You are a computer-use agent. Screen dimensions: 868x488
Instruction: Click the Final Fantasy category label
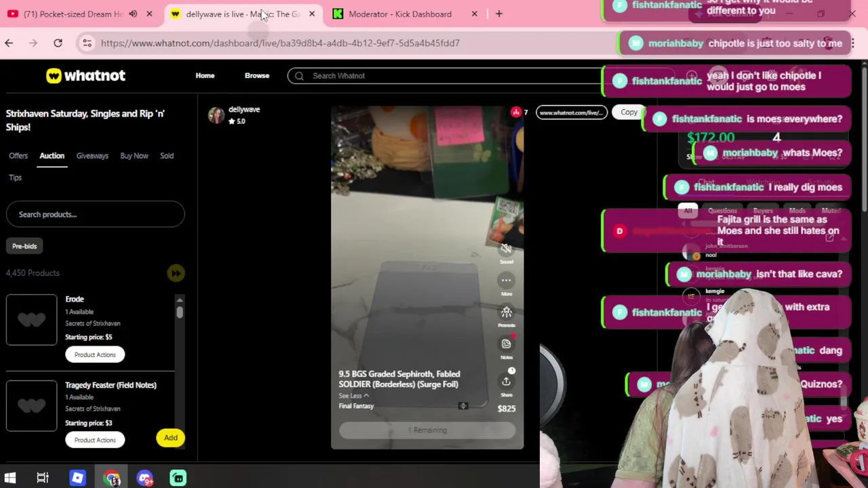[x=356, y=406]
